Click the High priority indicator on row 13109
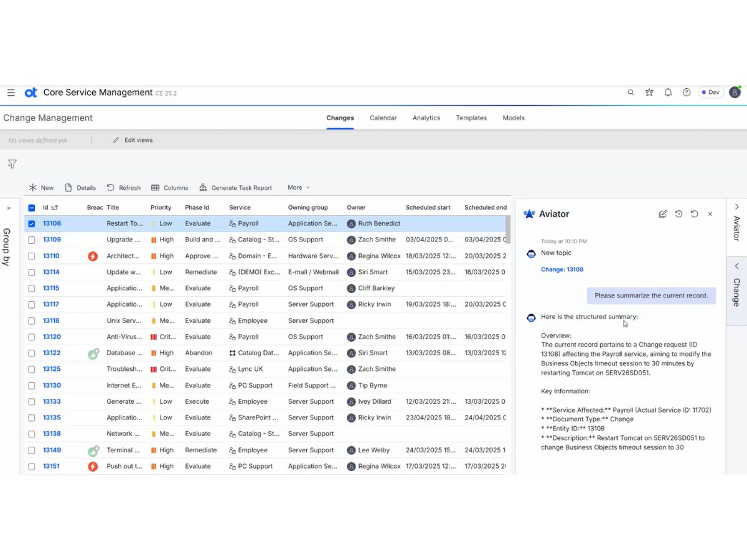 click(x=154, y=240)
